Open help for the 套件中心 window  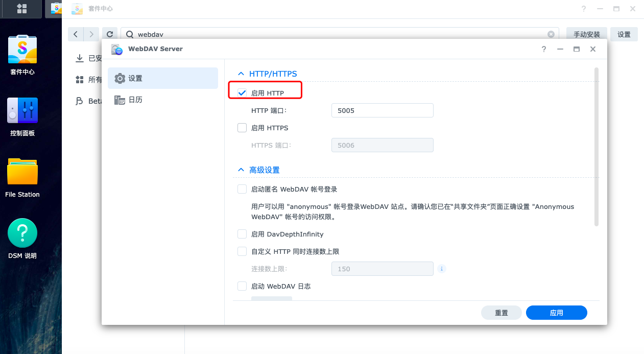[584, 9]
